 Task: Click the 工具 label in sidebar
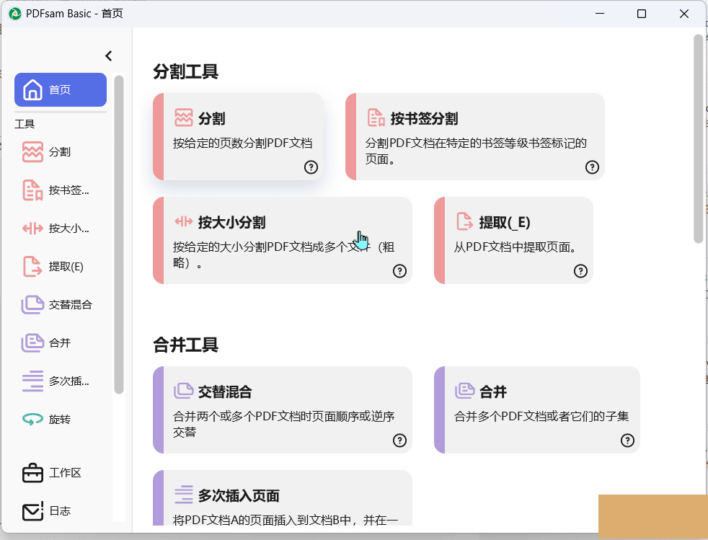click(x=24, y=124)
